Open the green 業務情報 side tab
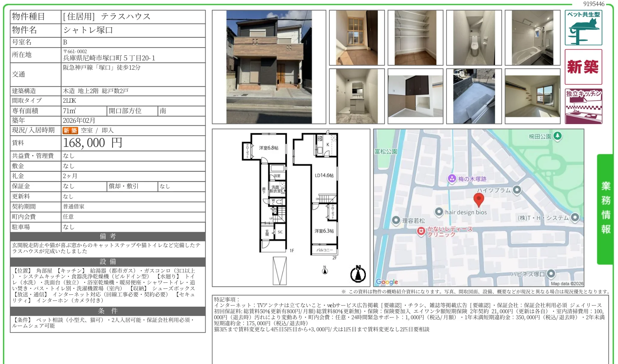 (x=605, y=209)
